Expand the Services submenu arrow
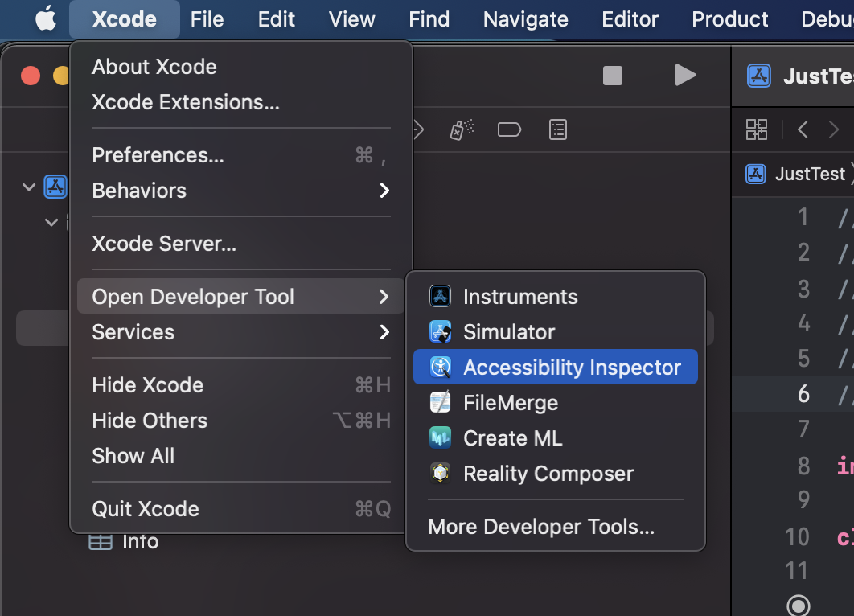 (384, 331)
